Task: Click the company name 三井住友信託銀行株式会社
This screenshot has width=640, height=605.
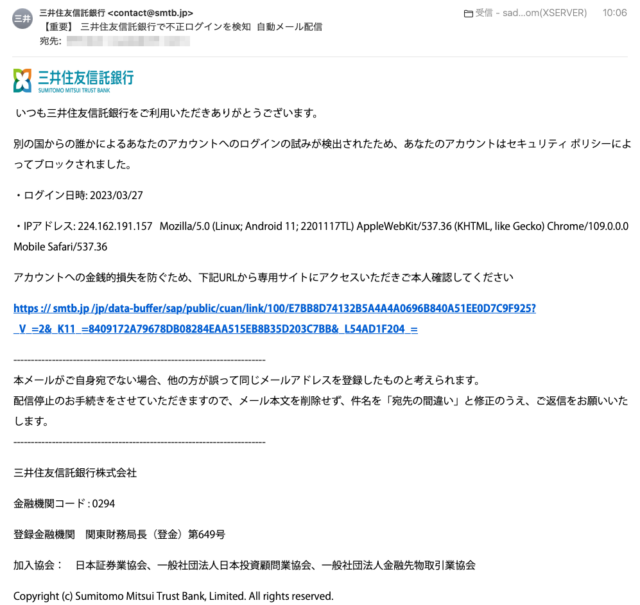Action: tap(75, 473)
